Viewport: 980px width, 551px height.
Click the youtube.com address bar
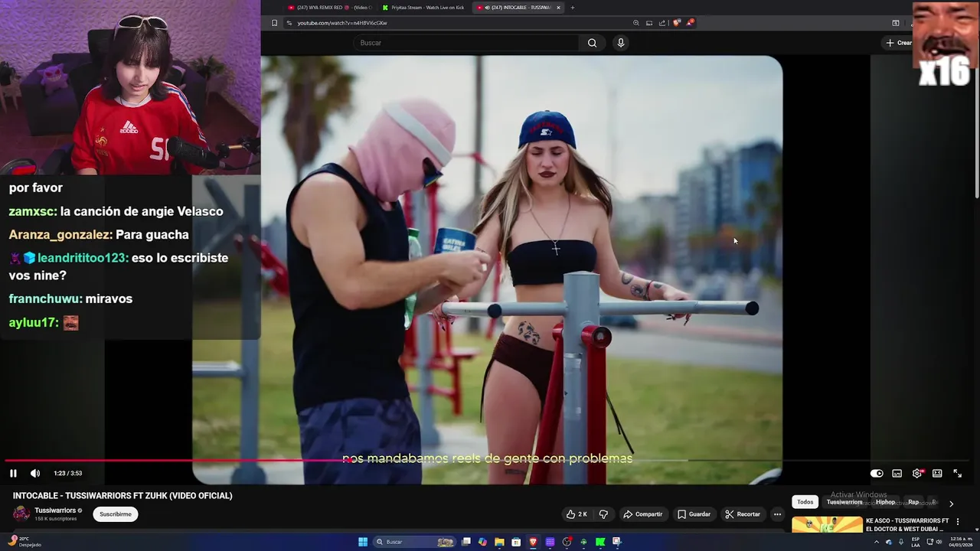pos(459,23)
